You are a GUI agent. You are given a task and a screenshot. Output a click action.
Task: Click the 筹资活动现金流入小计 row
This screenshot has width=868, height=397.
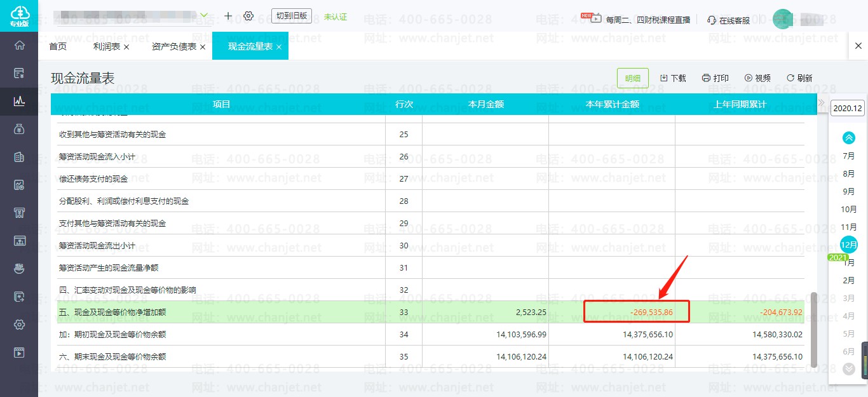tap(430, 156)
